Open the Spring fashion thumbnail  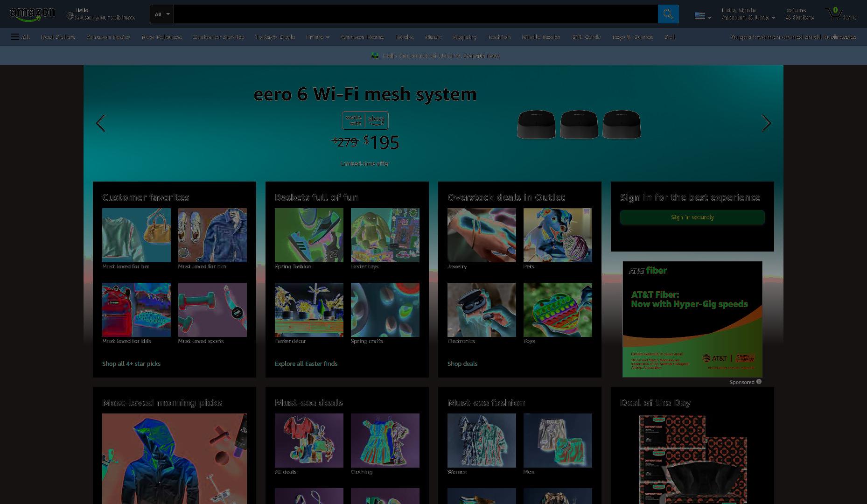(x=309, y=235)
